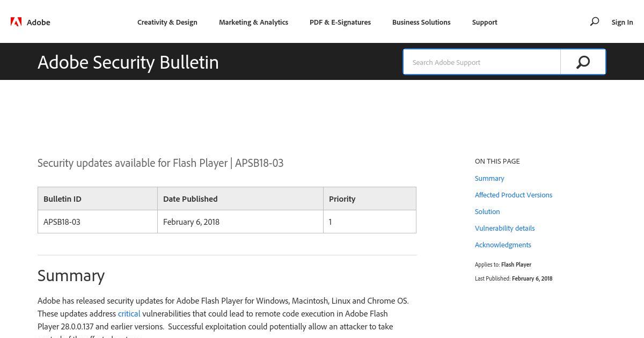Submit search with the magnifier button
Viewport: 644px width, 338px height.
point(583,62)
